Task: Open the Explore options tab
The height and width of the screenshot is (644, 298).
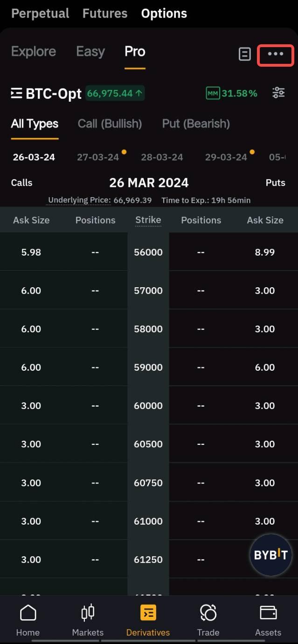Action: click(x=34, y=51)
